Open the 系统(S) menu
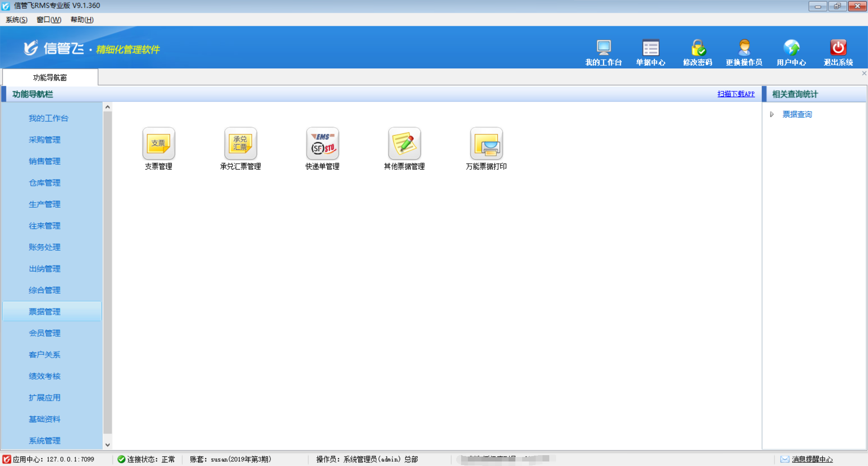Image resolution: width=868 pixels, height=466 pixels. tap(16, 19)
